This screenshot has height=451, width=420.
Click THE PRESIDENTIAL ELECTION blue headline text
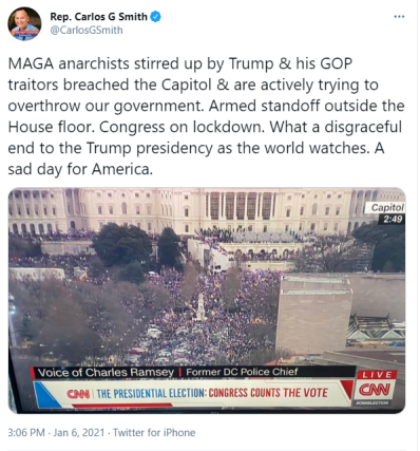[151, 393]
